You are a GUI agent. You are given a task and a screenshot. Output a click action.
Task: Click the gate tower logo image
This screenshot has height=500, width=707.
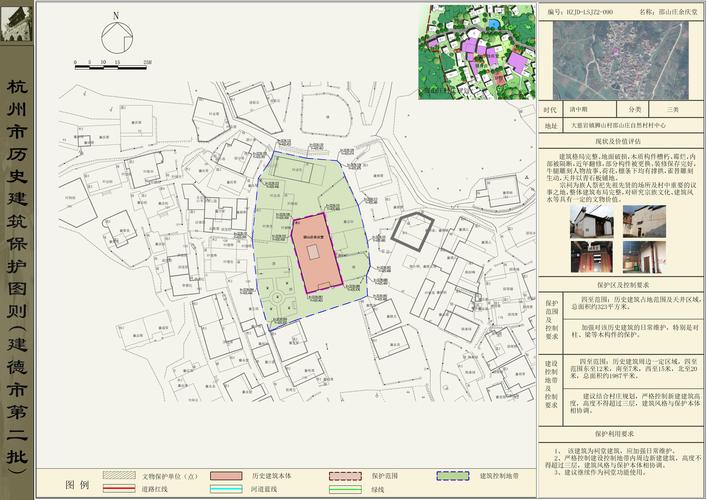pos(16,23)
